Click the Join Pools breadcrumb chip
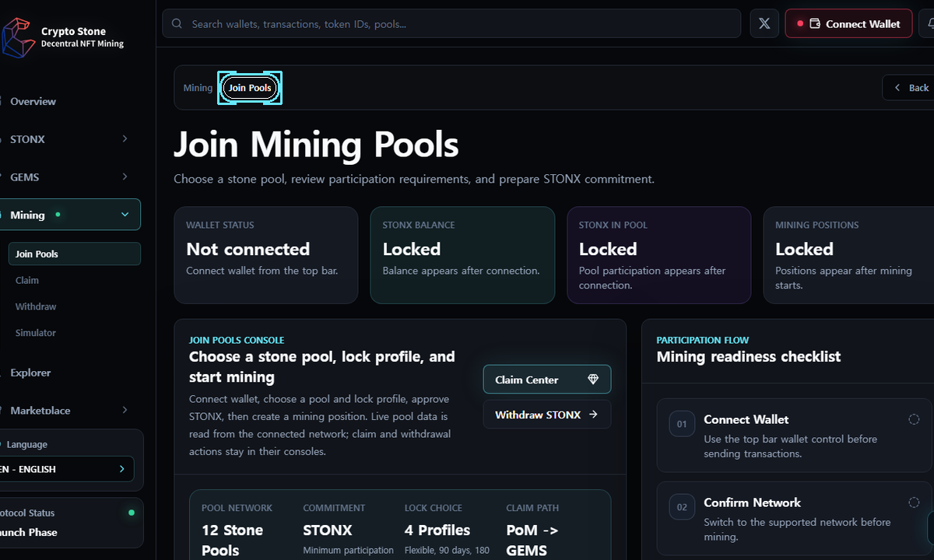The image size is (934, 560). tap(250, 88)
